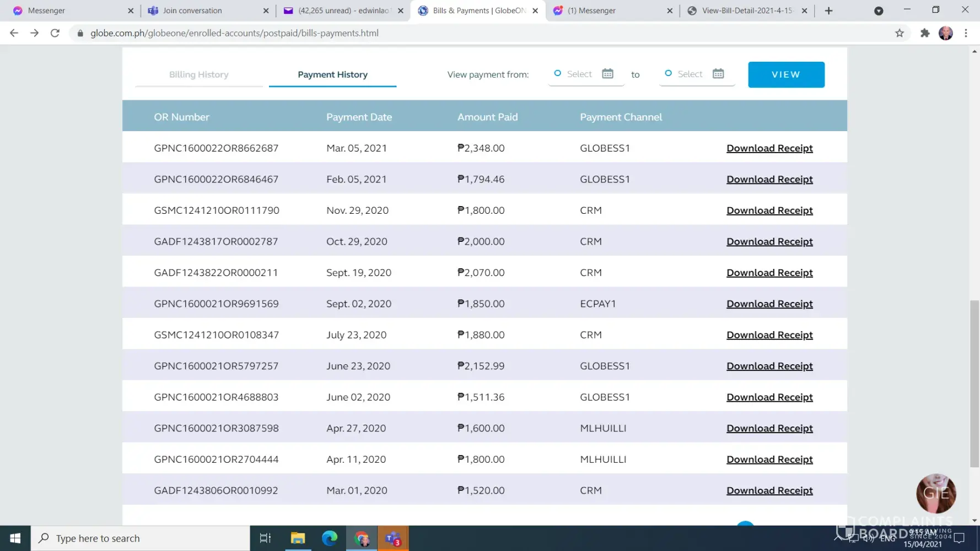Reload the Bills & Payments page
Viewport: 980px width, 551px height.
(x=55, y=33)
